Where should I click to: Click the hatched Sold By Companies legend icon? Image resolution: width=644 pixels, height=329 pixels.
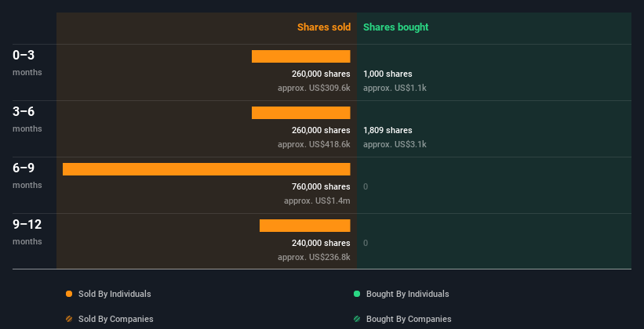tap(69, 319)
